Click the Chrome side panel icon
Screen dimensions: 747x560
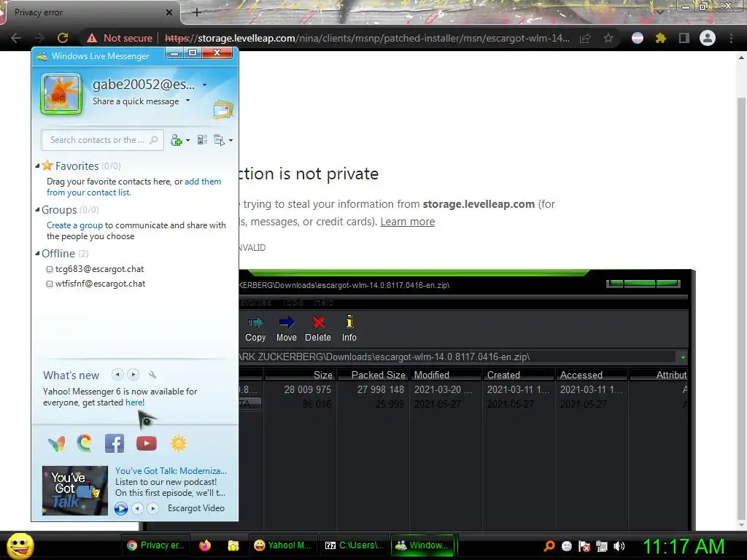click(684, 38)
